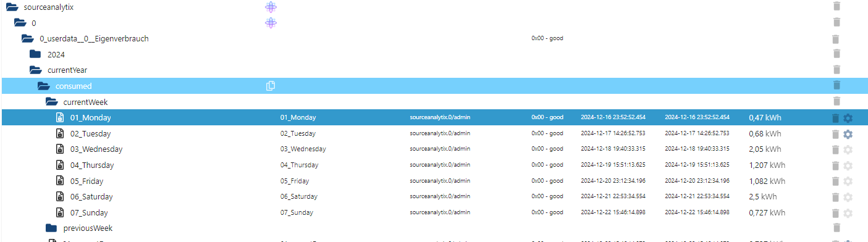This screenshot has height=242, width=868.
Task: Delete the 03_Wednesday state
Action: tap(835, 149)
